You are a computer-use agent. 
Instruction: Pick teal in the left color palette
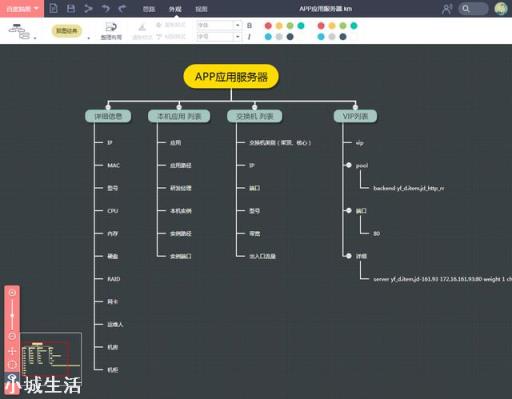point(301,26)
